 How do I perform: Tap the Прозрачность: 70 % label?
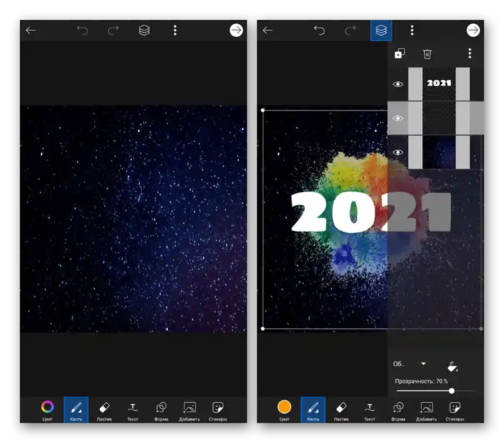click(421, 381)
